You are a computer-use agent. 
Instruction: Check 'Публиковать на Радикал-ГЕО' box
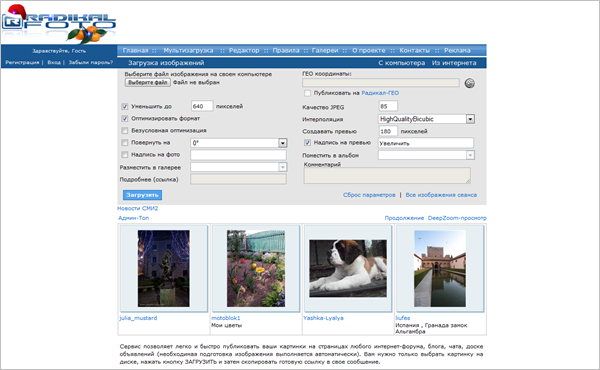click(307, 93)
